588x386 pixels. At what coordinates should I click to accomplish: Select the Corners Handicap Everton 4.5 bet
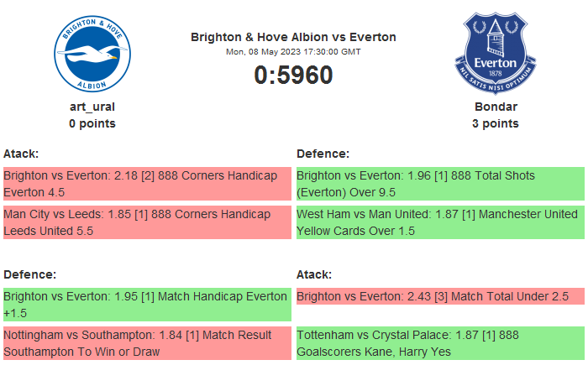pyautogui.click(x=147, y=184)
